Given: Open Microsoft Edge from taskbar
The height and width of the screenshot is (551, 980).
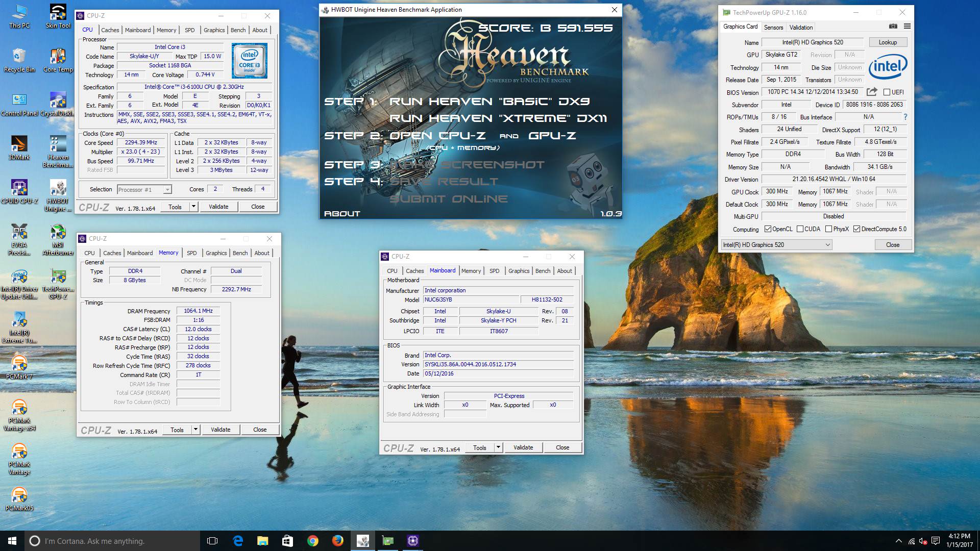Looking at the screenshot, I should (238, 541).
